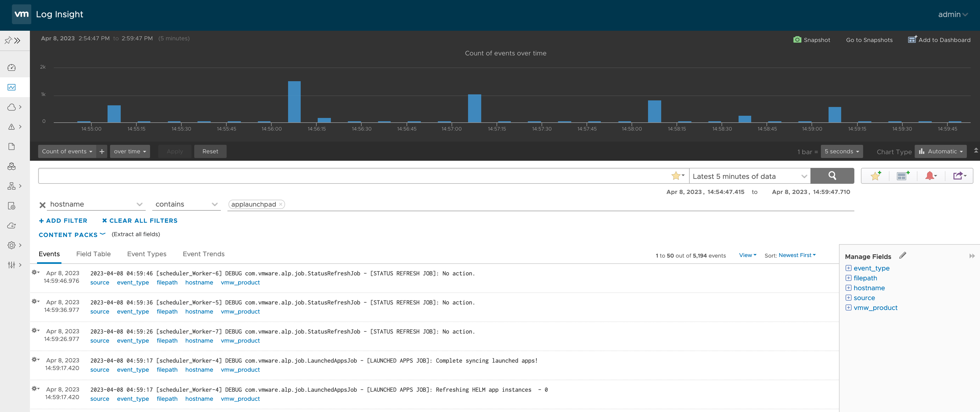Expand the event_type field in Manage Fields
The width and height of the screenshot is (980, 412).
click(x=848, y=268)
